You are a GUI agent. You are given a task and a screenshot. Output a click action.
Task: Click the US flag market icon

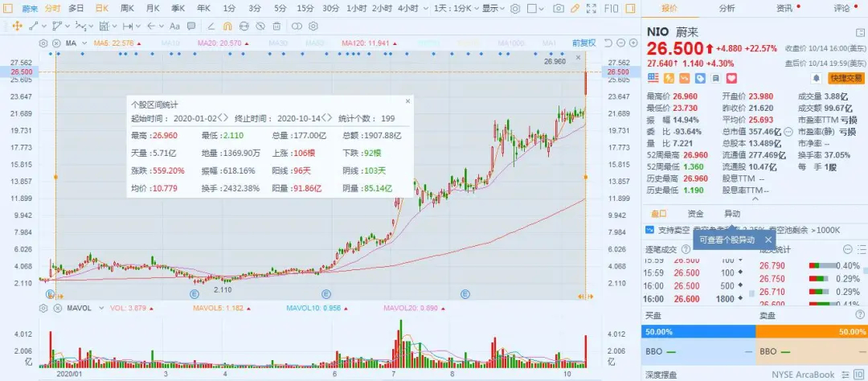(x=653, y=78)
